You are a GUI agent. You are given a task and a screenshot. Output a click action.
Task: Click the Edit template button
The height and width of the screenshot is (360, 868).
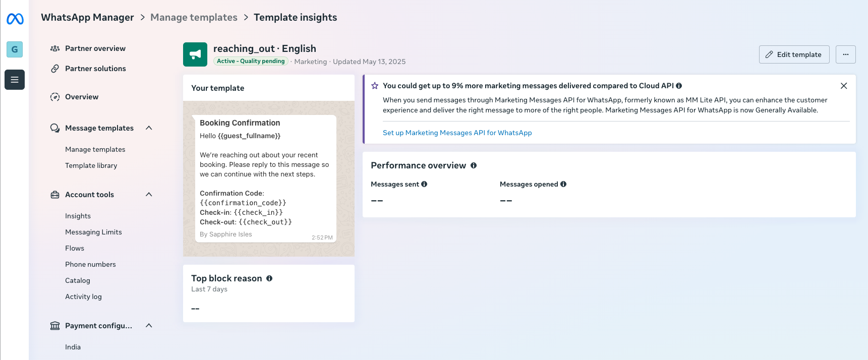[x=794, y=54]
